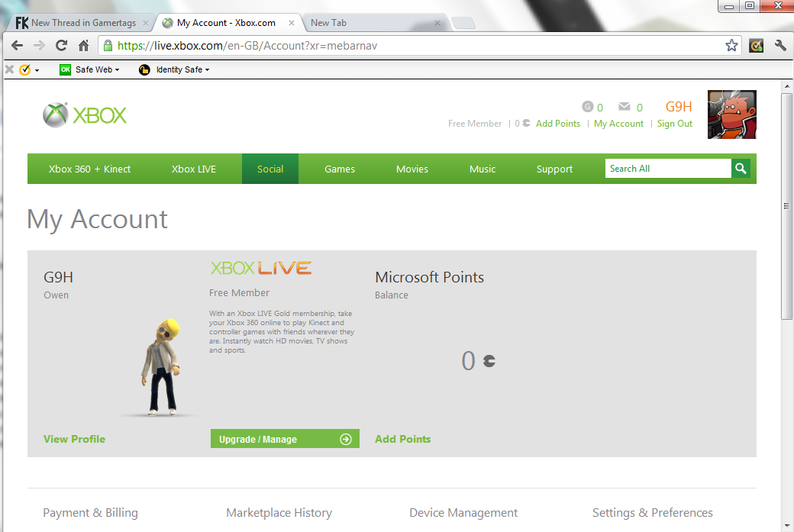Open the Music menu

(482, 169)
